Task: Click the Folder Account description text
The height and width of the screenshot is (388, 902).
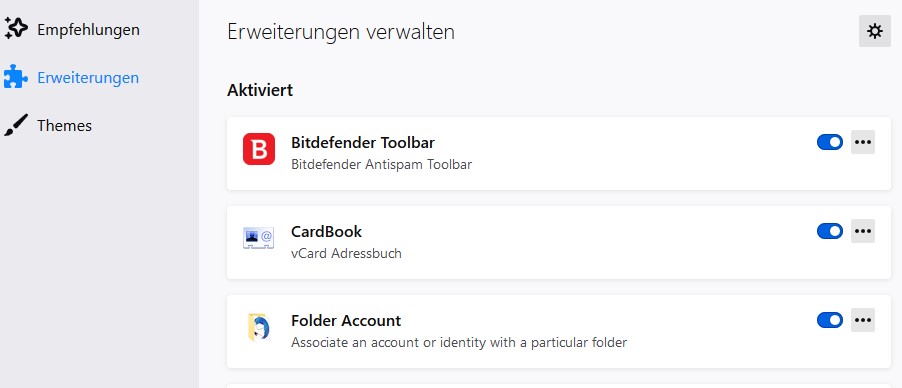Action: tap(459, 343)
